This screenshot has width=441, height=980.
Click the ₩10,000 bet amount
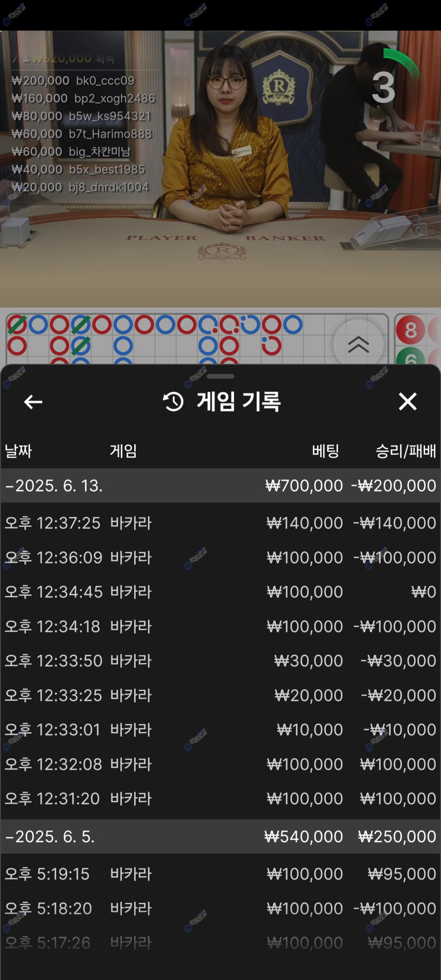(x=309, y=729)
